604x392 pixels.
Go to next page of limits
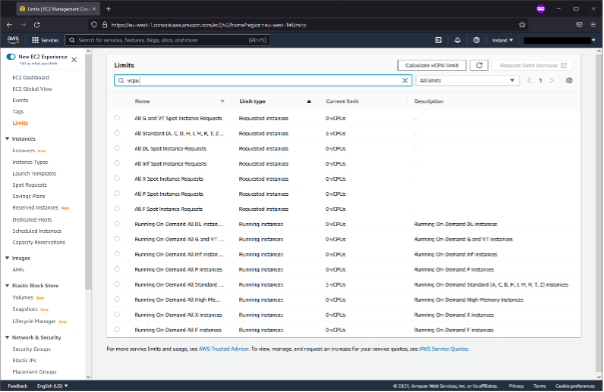[552, 80]
